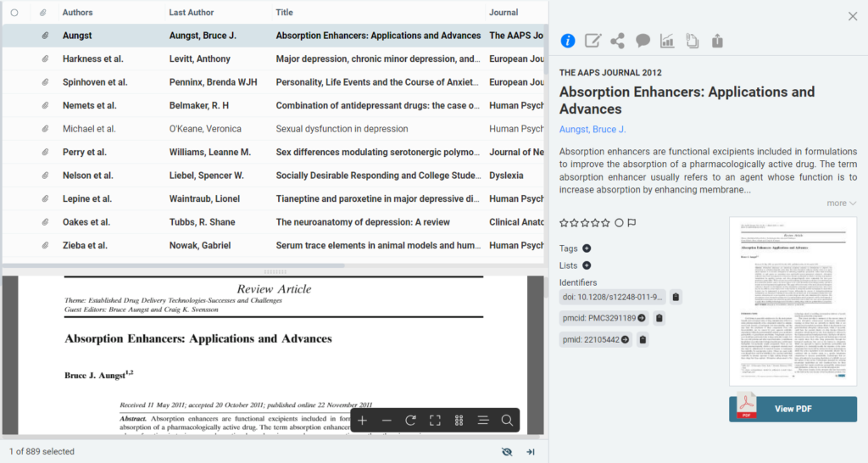The image size is (868, 463).
Task: Open the info tab icon
Action: [567, 41]
